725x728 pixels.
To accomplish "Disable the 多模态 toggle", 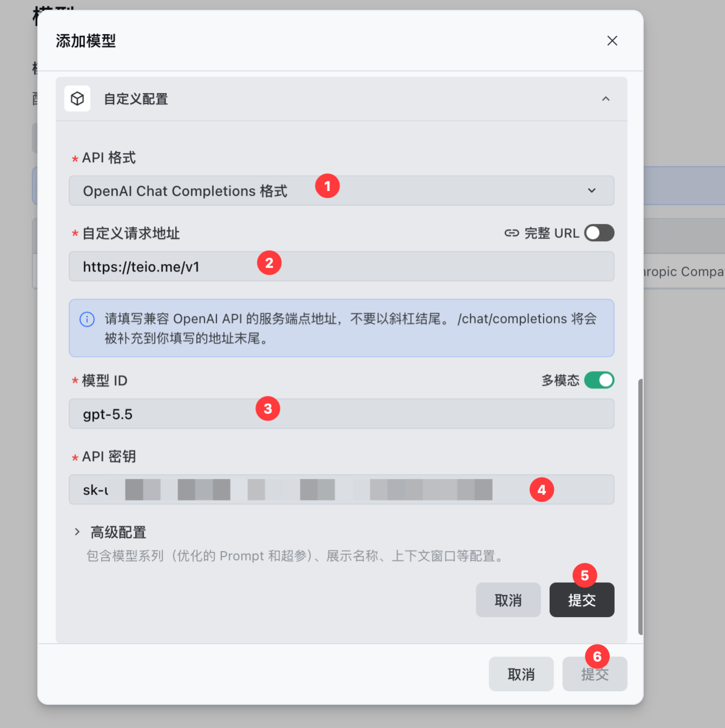I will (x=599, y=380).
